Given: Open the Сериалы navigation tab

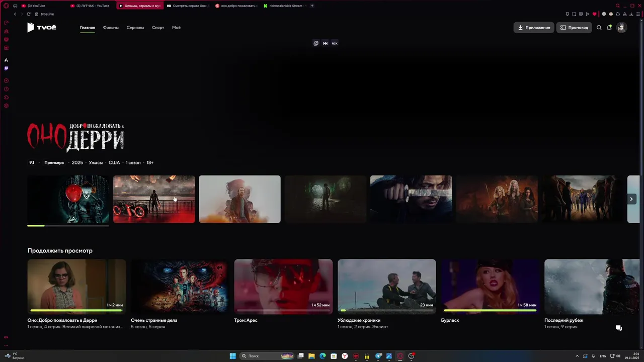Looking at the screenshot, I should [135, 28].
